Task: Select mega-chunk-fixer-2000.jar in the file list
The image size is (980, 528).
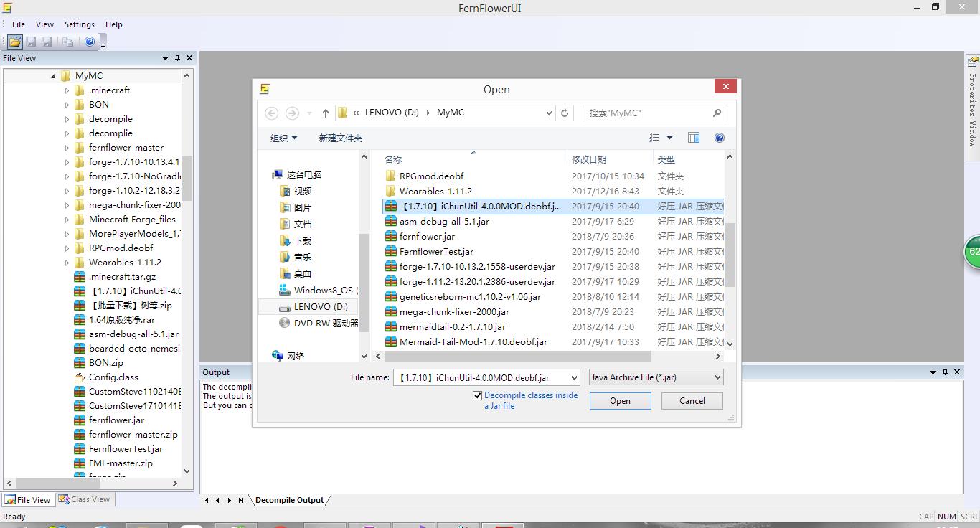Action: (x=454, y=311)
